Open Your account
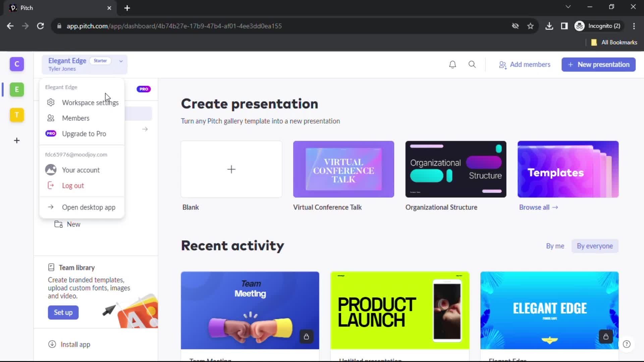 click(82, 170)
